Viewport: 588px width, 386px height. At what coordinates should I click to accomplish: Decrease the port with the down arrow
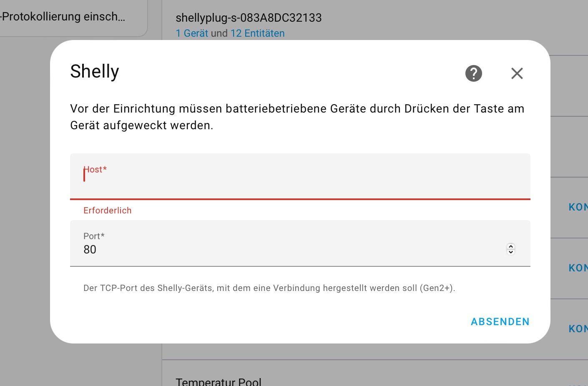point(511,252)
